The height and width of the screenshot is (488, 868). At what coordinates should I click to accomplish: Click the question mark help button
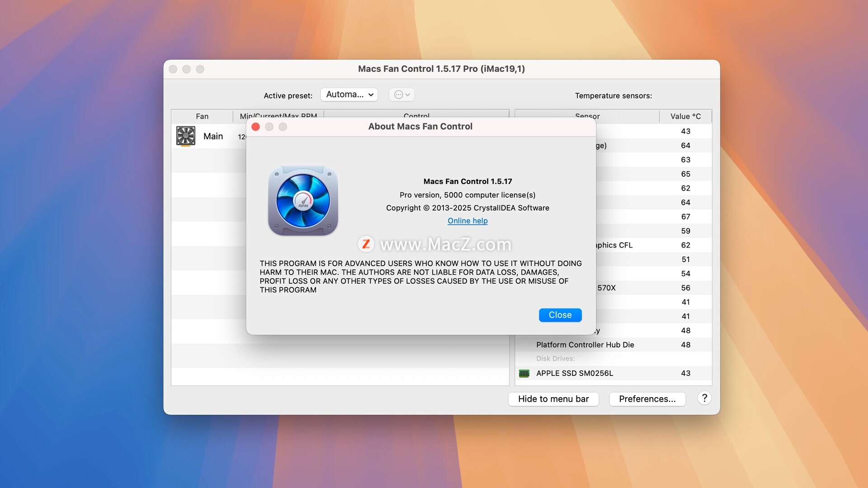pyautogui.click(x=704, y=398)
